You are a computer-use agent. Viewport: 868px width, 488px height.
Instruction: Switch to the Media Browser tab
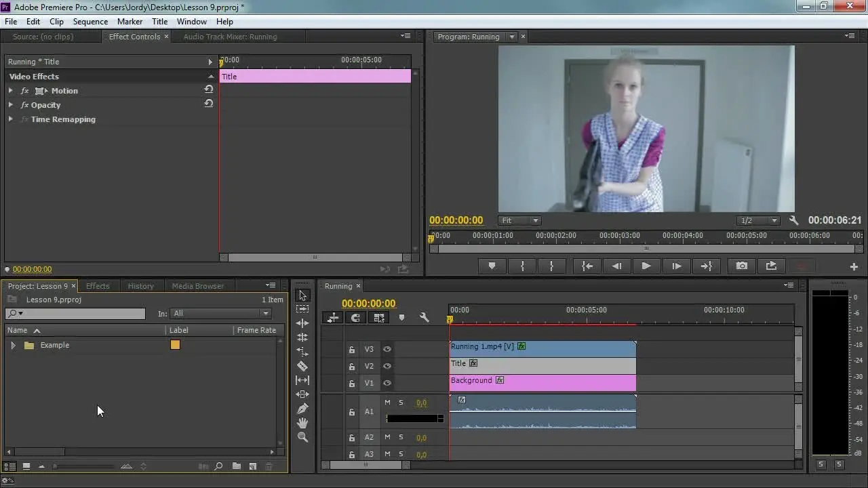(x=197, y=286)
